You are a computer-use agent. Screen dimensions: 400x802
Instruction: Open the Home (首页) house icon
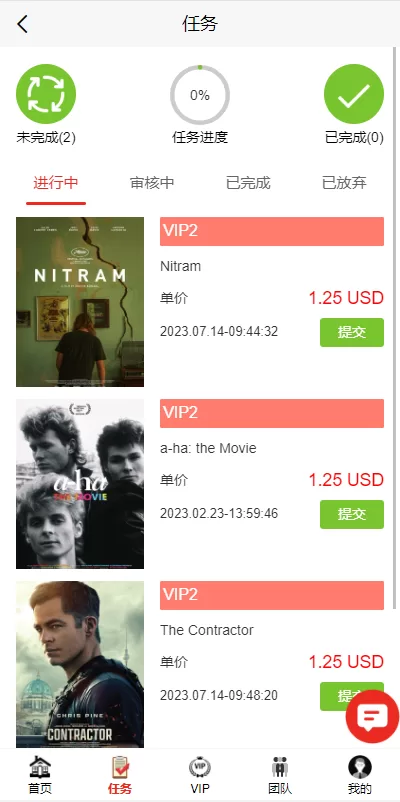[40, 767]
